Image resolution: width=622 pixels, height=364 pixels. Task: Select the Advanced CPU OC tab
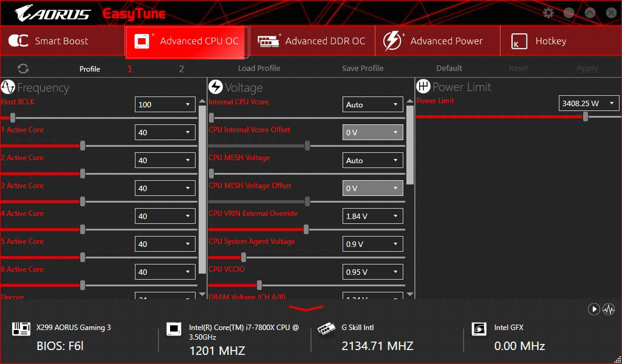point(187,42)
